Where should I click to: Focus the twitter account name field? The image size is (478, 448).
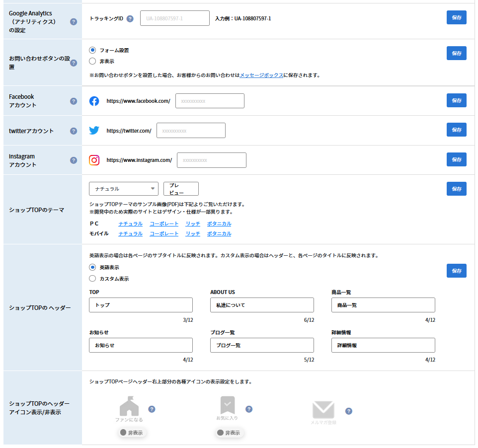pyautogui.click(x=191, y=131)
